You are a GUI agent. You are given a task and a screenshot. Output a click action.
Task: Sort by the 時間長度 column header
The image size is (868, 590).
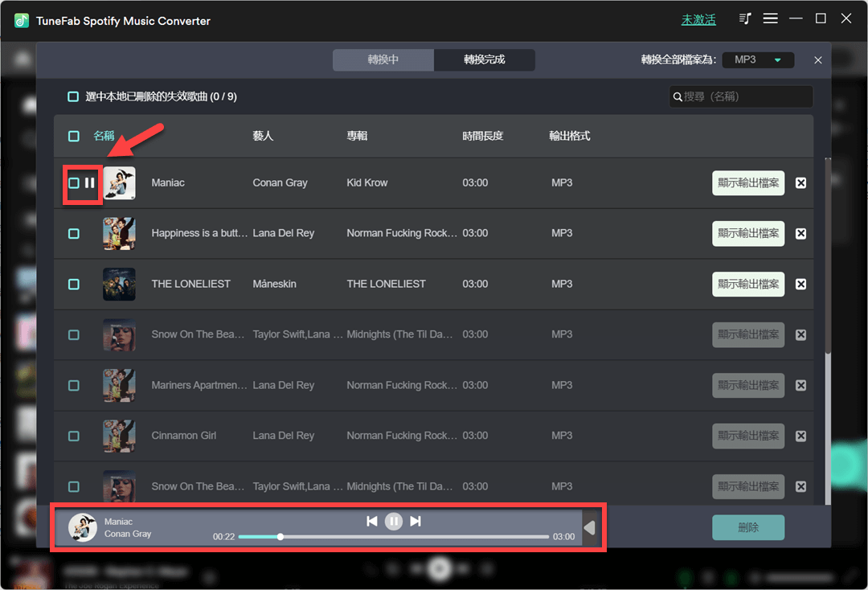tap(483, 136)
